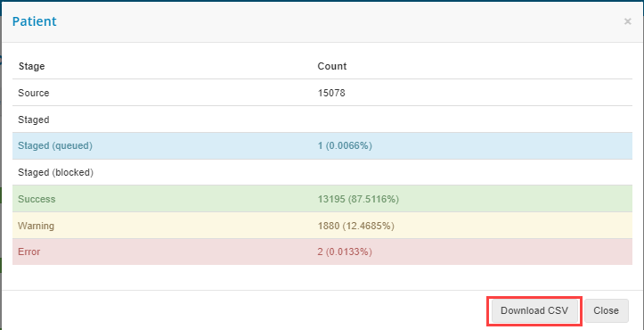Screen dimensions: 644x330
Task: Click the Success row label
Action: coord(37,199)
